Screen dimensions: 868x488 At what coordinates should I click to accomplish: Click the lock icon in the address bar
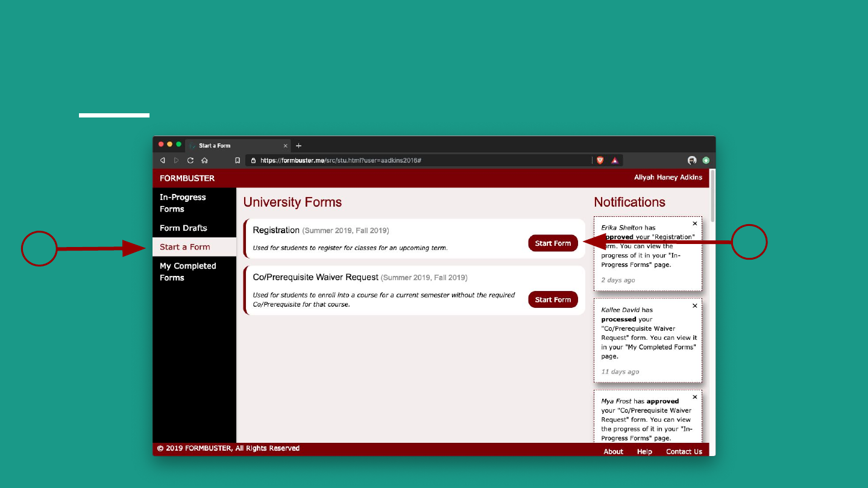coord(253,160)
